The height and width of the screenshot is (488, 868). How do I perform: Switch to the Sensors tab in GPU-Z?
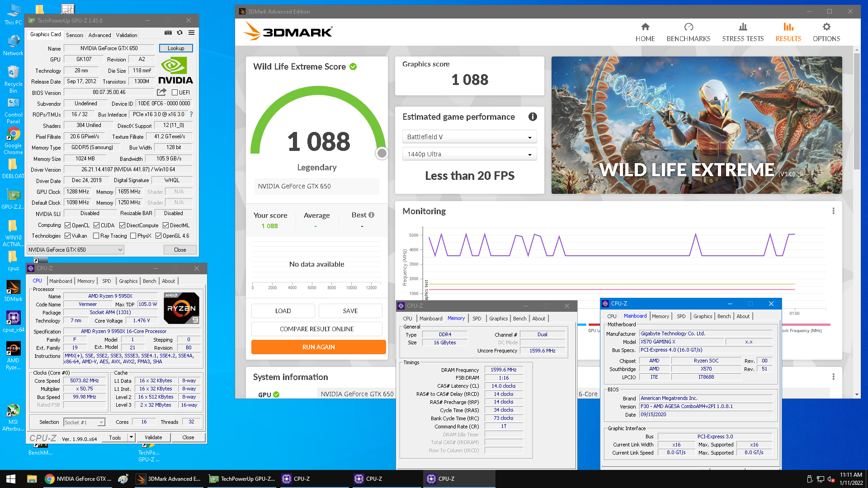[75, 35]
